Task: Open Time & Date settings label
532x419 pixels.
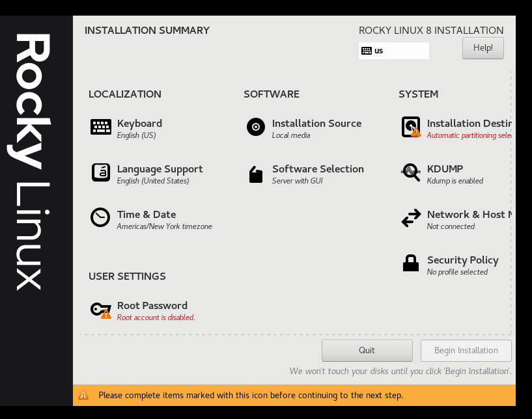Action: (147, 215)
